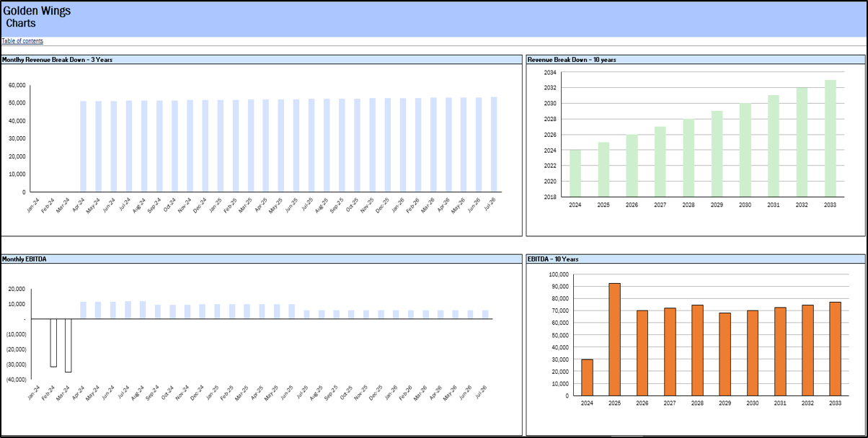Click the Monthly EBITDA chart header
The width and height of the screenshot is (868, 438).
[x=25, y=259]
